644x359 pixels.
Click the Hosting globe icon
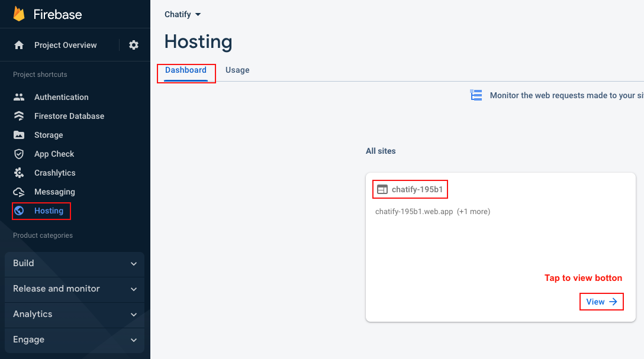19,211
